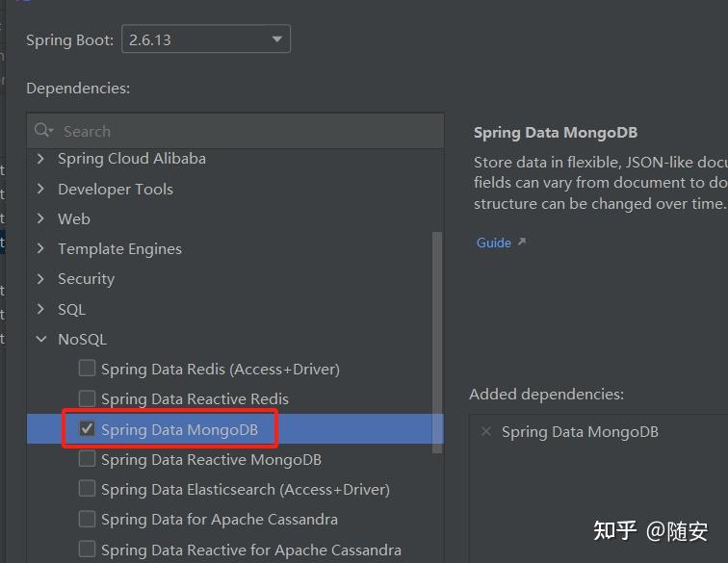Click the 'Spring Data Reactive MongoDB' row text
Viewport: 728px width, 563px height.
[x=211, y=459]
